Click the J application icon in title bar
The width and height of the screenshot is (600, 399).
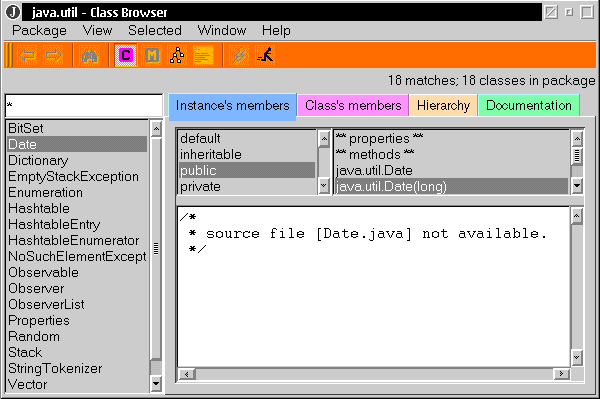(x=13, y=12)
